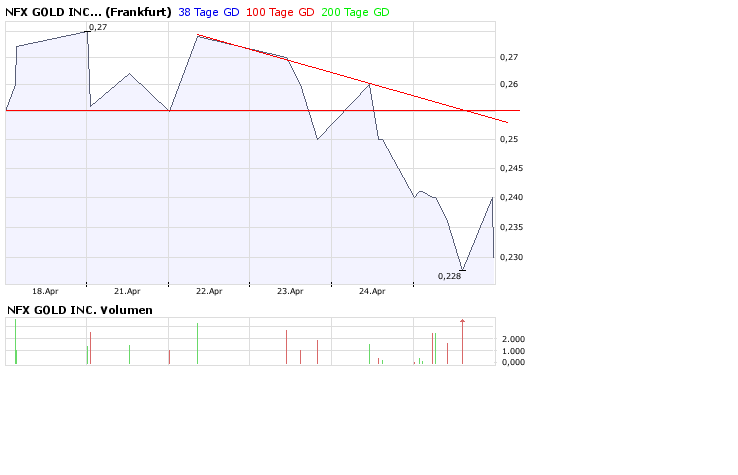Click the 0,000 volume axis label
This screenshot has height=475, width=738.
[513, 362]
